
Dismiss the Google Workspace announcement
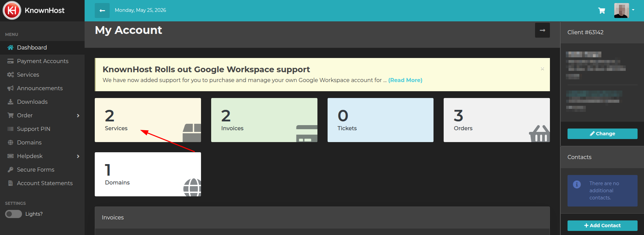click(x=542, y=69)
